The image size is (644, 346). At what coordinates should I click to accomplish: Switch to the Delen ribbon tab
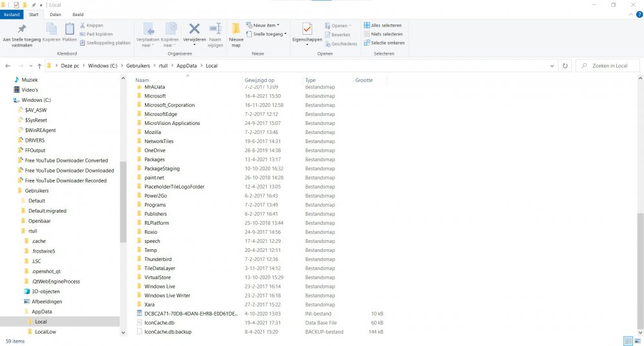tap(55, 14)
